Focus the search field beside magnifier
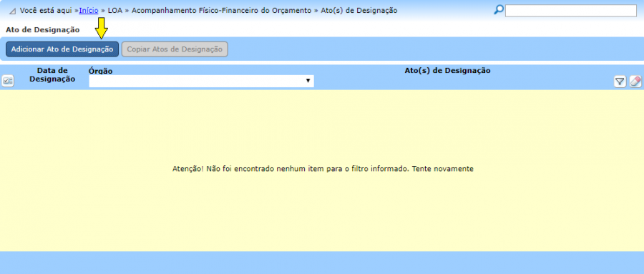644x274 pixels. click(571, 11)
